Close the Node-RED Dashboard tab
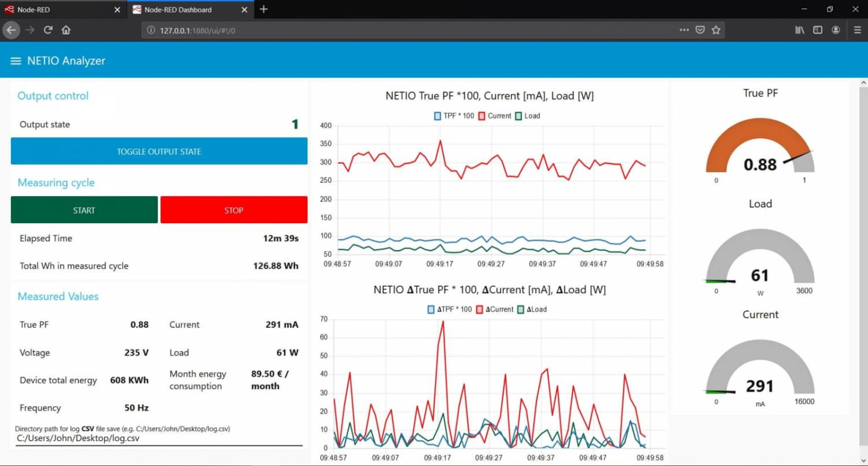 click(x=244, y=10)
